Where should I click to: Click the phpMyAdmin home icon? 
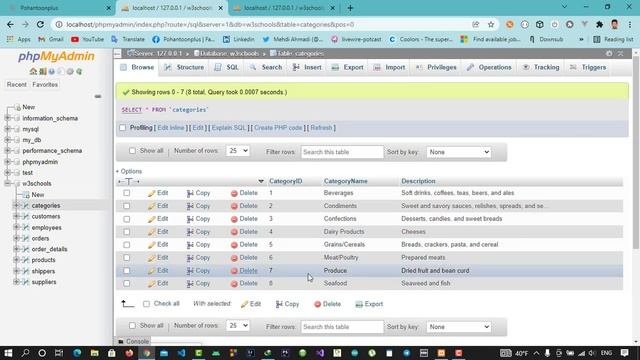[x=33, y=71]
